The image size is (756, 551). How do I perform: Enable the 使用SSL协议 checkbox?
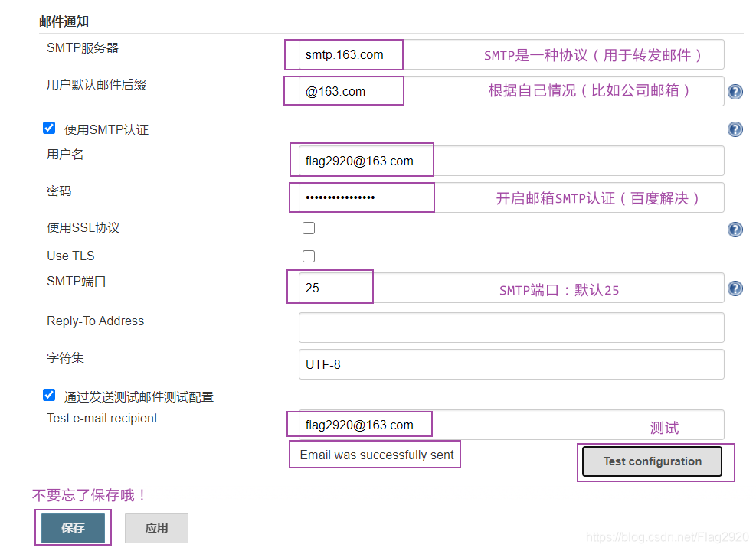pos(309,228)
